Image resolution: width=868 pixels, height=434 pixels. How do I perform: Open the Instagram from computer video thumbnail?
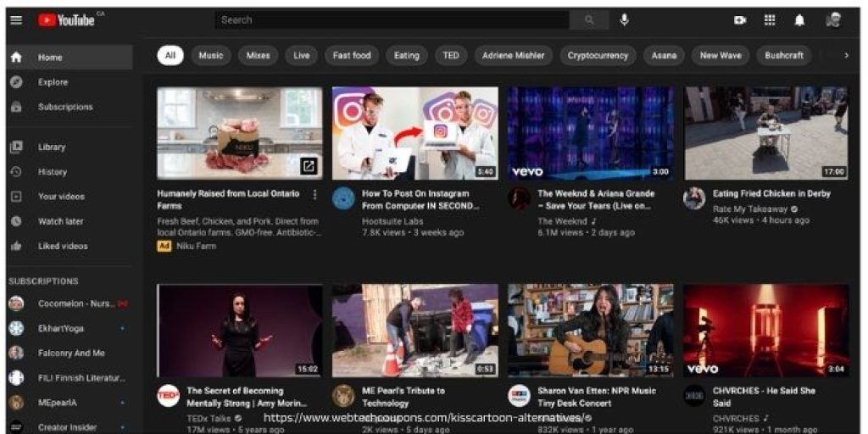(415, 133)
